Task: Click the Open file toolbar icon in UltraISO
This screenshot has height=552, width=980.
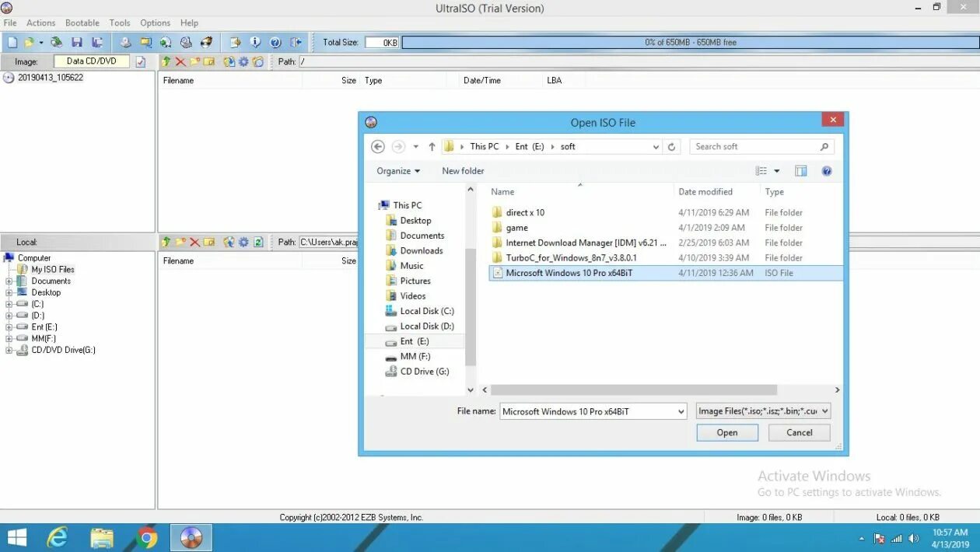Action: tap(30, 42)
